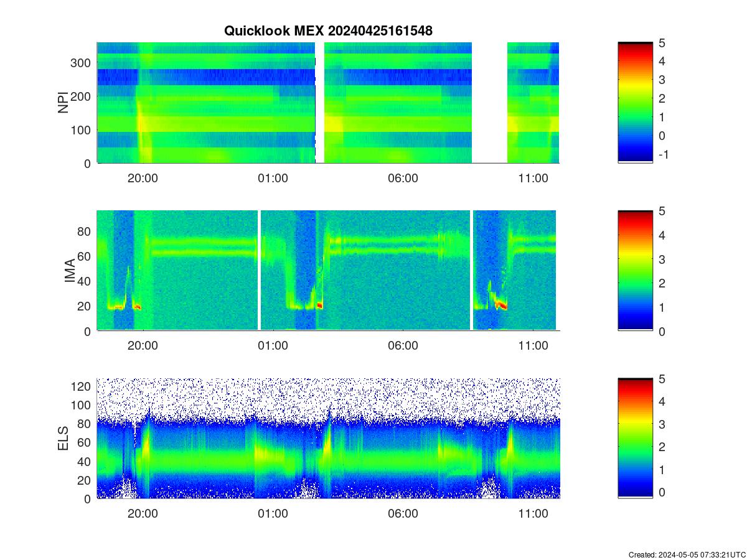Click the 40 tick on the IMA y-axis
Screen dimensions: 747x560
(85, 281)
